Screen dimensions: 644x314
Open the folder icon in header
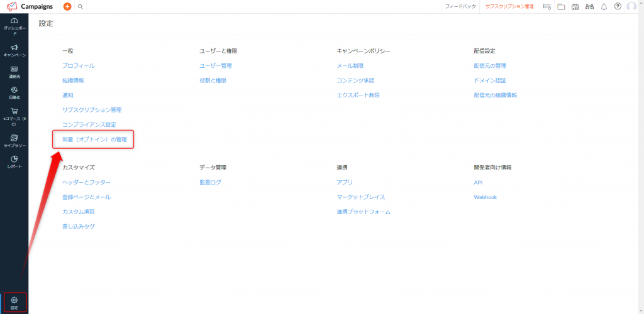click(x=560, y=6)
